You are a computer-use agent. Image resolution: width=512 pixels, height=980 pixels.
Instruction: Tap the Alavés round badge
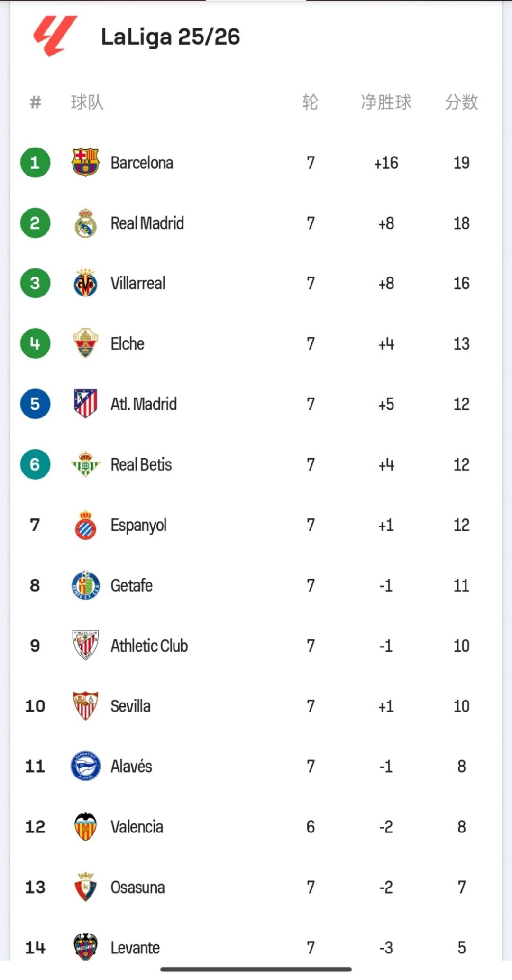click(85, 766)
